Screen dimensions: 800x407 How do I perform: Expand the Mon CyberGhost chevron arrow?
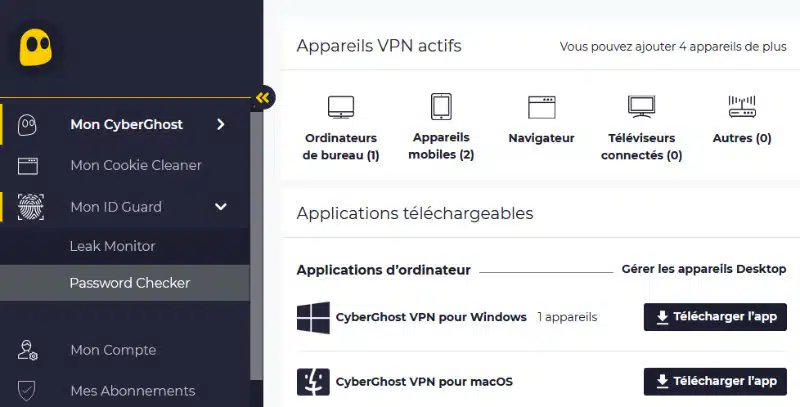[x=220, y=124]
